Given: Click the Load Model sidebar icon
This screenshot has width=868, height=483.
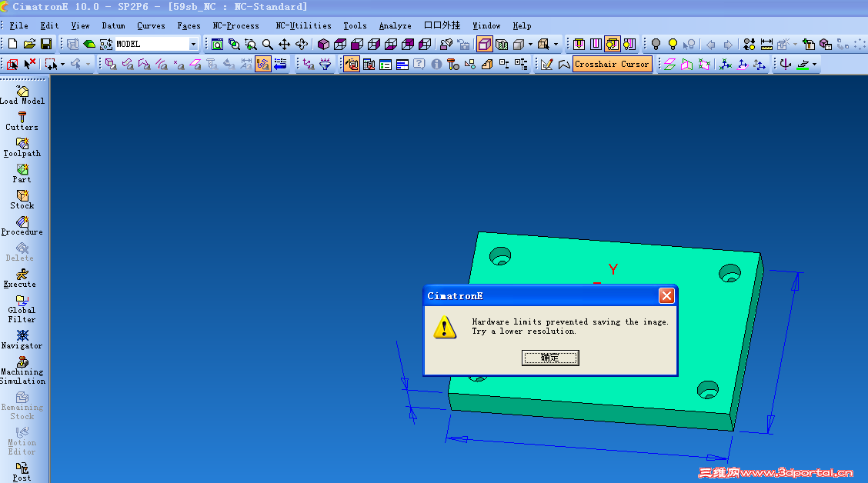Looking at the screenshot, I should click(22, 95).
